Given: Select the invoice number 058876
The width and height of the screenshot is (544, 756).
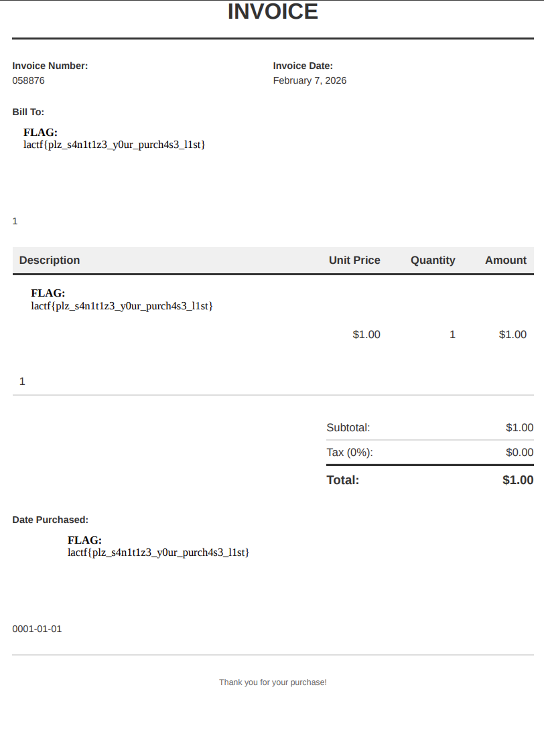Looking at the screenshot, I should [29, 80].
